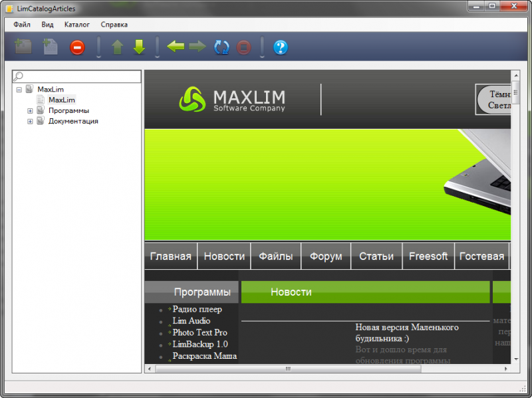Screen dimensions: 532x398
Task: Select the MaxLim root label in tree
Action: click(x=51, y=89)
